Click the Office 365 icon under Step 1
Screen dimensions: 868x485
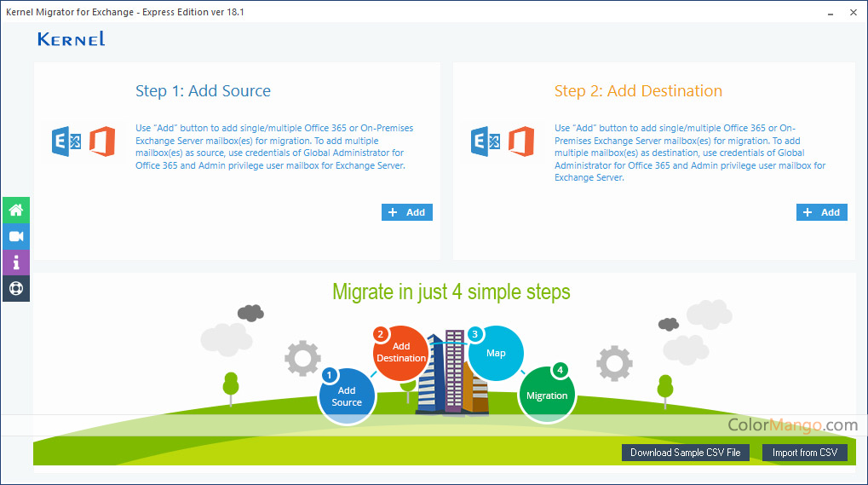[102, 141]
